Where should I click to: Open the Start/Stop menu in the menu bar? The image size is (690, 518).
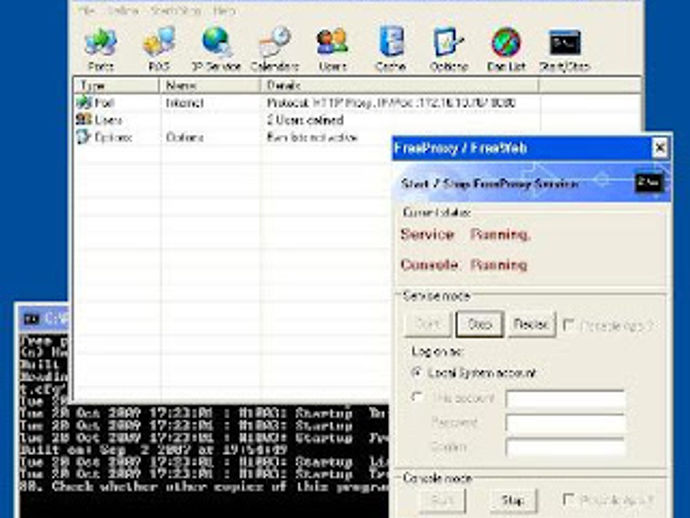pyautogui.click(x=176, y=11)
